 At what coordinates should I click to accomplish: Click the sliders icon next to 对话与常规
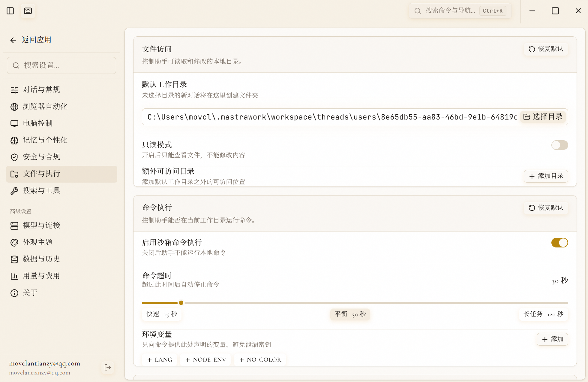tap(14, 90)
